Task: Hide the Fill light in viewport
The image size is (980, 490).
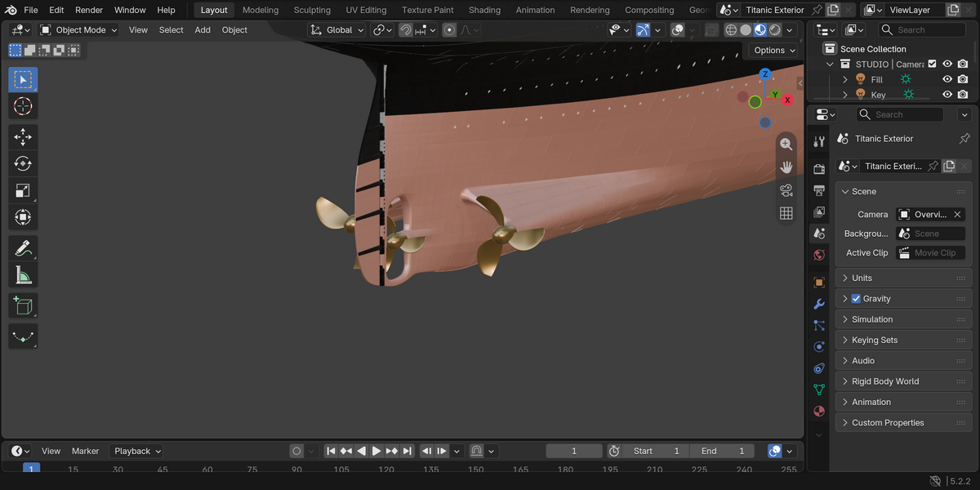Action: click(947, 79)
